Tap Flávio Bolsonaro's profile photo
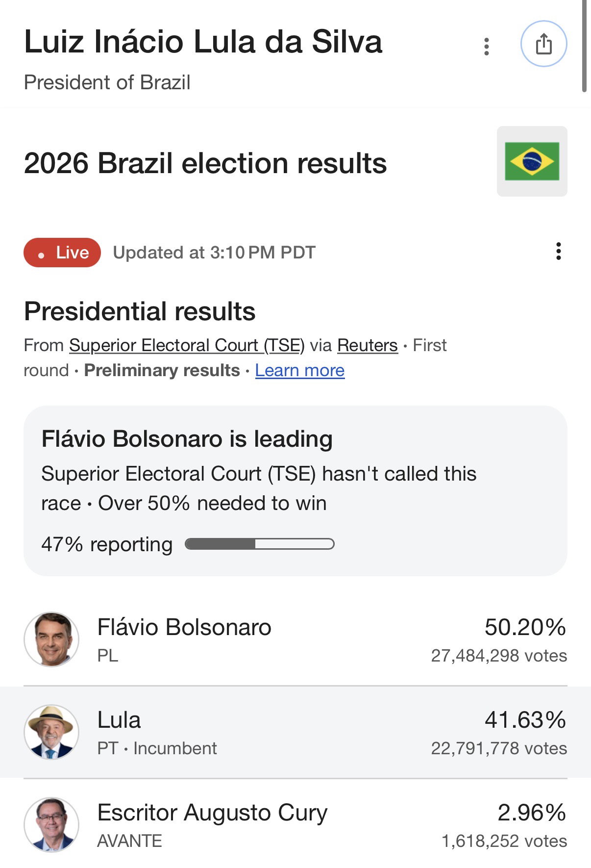591x868 pixels. pos(51,639)
